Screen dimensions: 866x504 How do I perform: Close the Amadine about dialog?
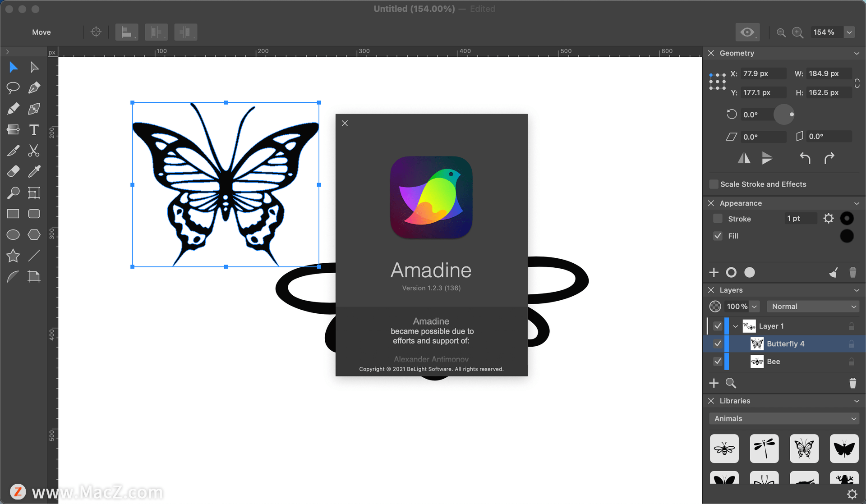pyautogui.click(x=345, y=123)
